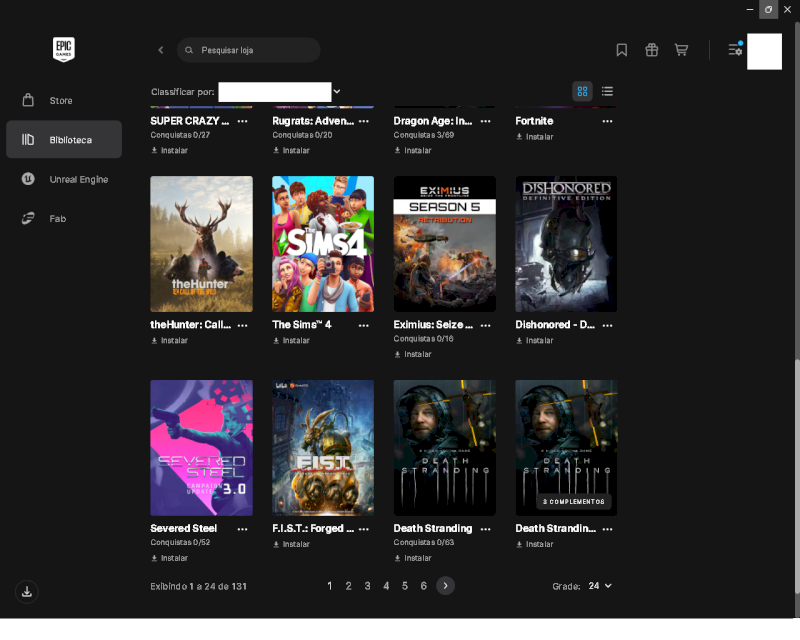Open Fab in the sidebar
The width and height of the screenshot is (800, 640).
click(x=64, y=218)
